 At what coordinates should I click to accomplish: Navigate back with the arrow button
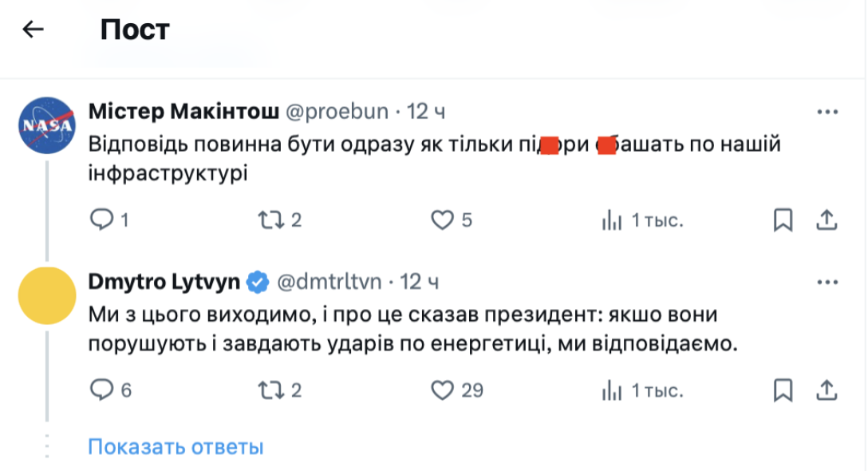click(32, 30)
